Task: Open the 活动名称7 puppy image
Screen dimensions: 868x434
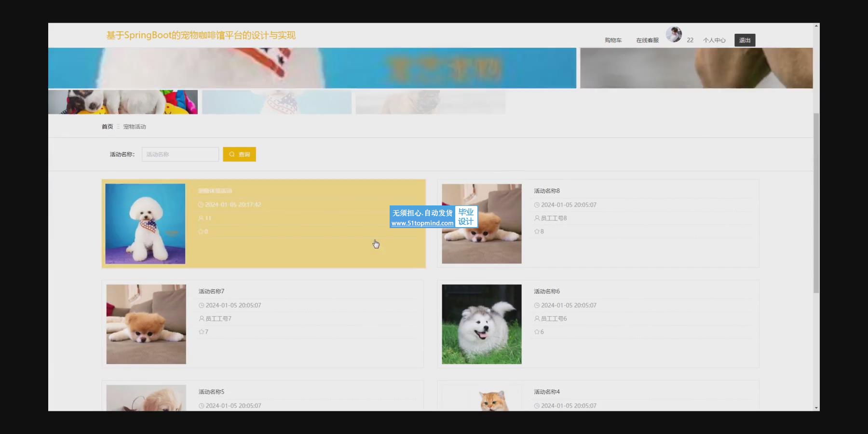Action: point(146,324)
